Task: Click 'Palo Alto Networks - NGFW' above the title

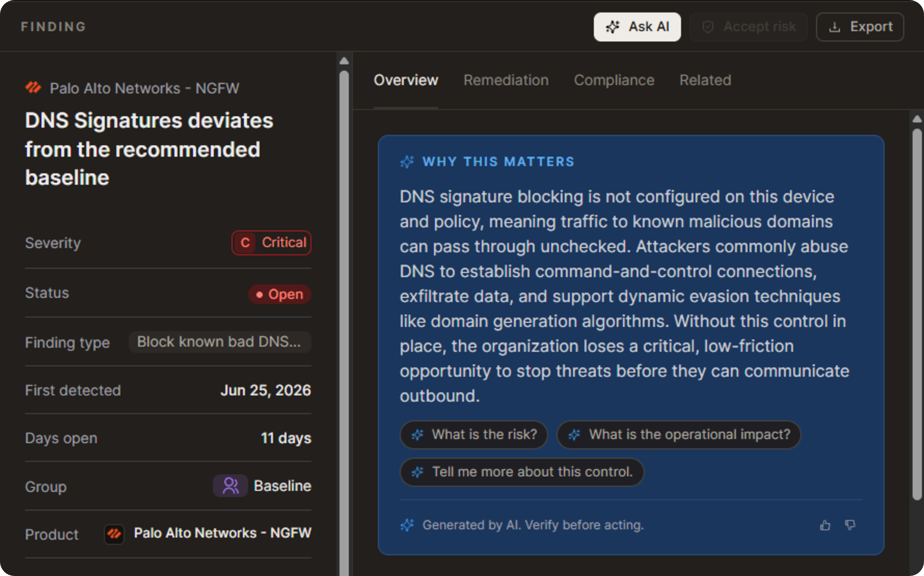Action: pos(144,88)
